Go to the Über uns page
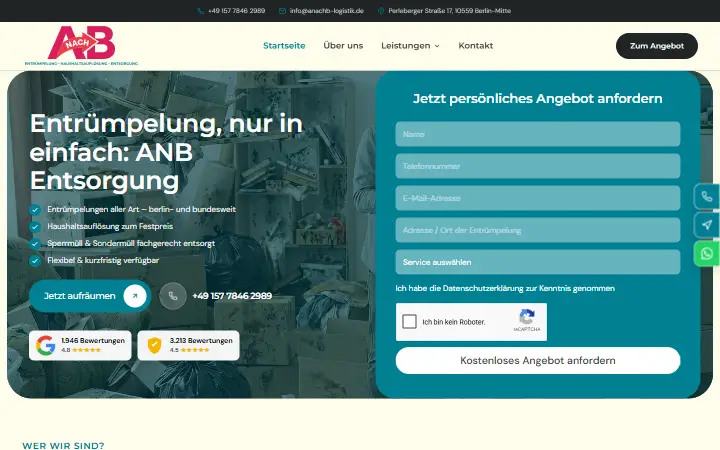The width and height of the screenshot is (720, 450). (343, 45)
